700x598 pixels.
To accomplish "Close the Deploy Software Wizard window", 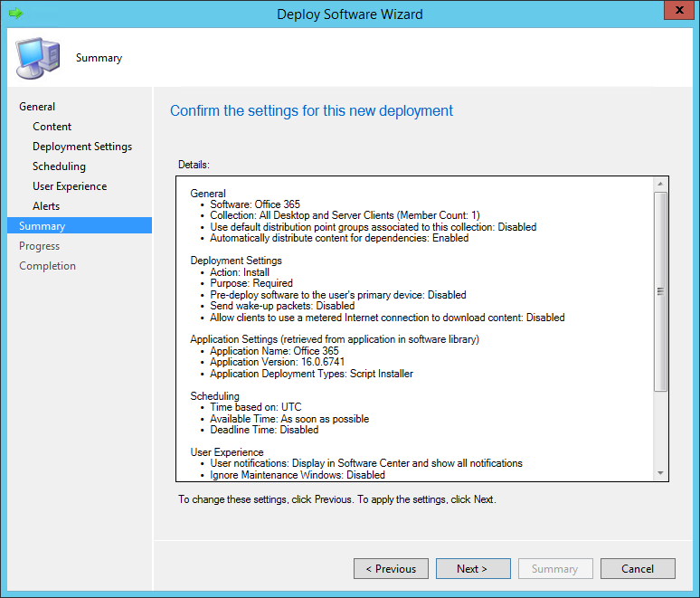I will point(679,10).
